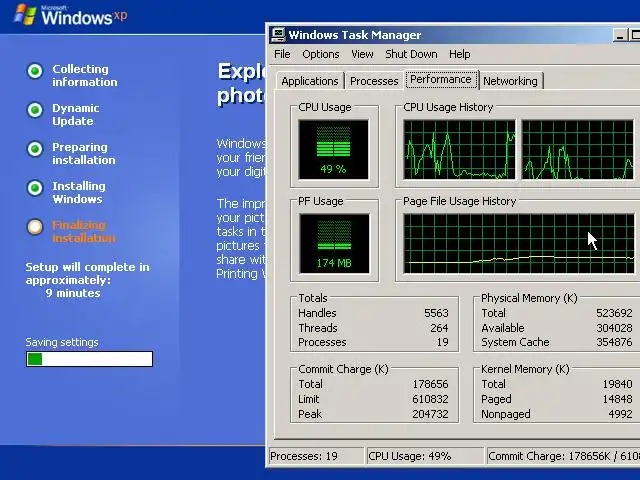Click System Cache value 354876
The image size is (640, 480).
pyautogui.click(x=614, y=342)
